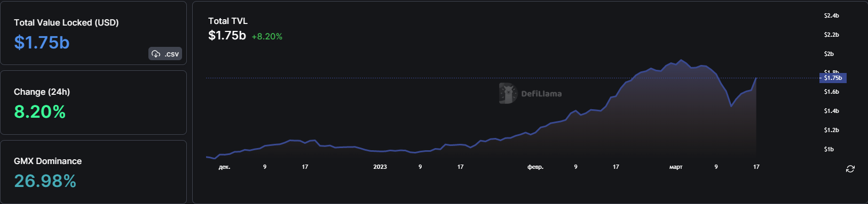Image resolution: width=868 pixels, height=204 pixels.
Task: Click the $1.6b y-axis label
Action: point(831,92)
